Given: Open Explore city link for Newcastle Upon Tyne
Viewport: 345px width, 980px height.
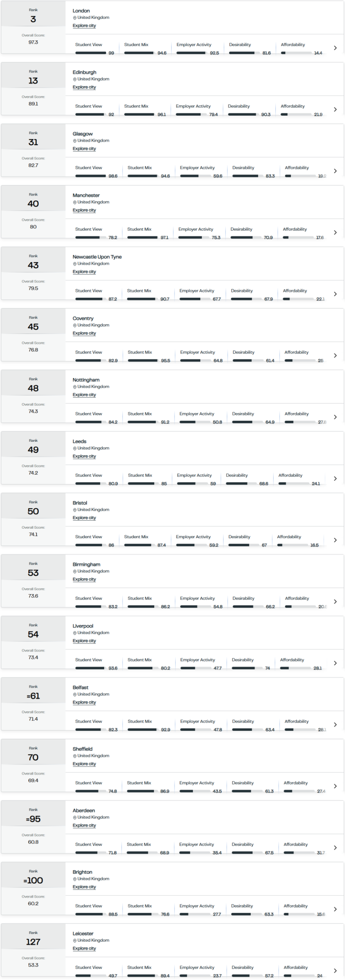Looking at the screenshot, I should 84,272.
